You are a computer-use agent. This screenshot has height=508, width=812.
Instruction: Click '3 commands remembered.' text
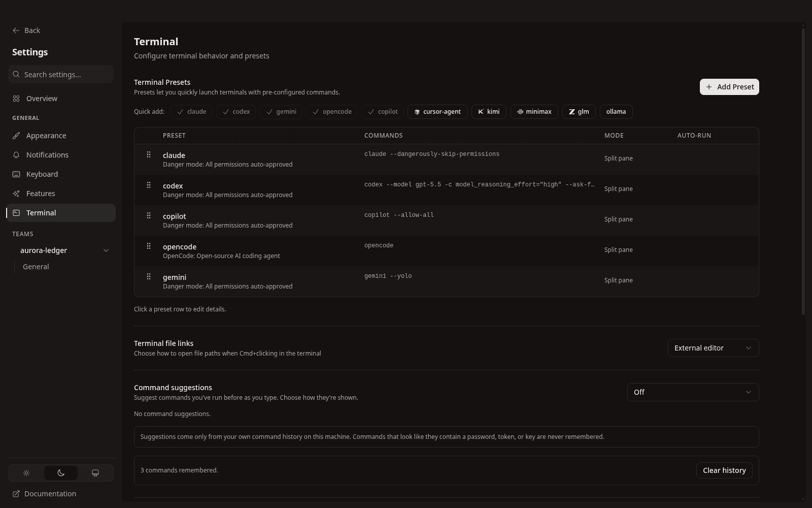(x=179, y=470)
